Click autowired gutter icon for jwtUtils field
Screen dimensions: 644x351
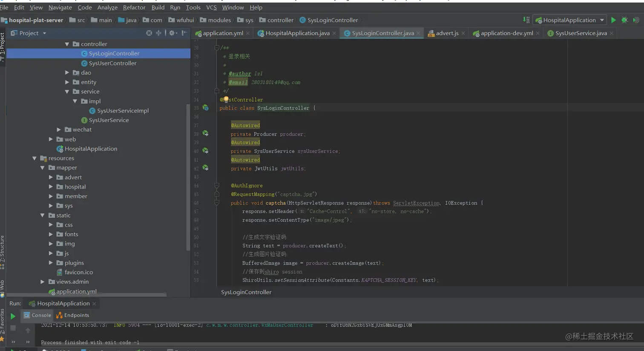tap(205, 168)
